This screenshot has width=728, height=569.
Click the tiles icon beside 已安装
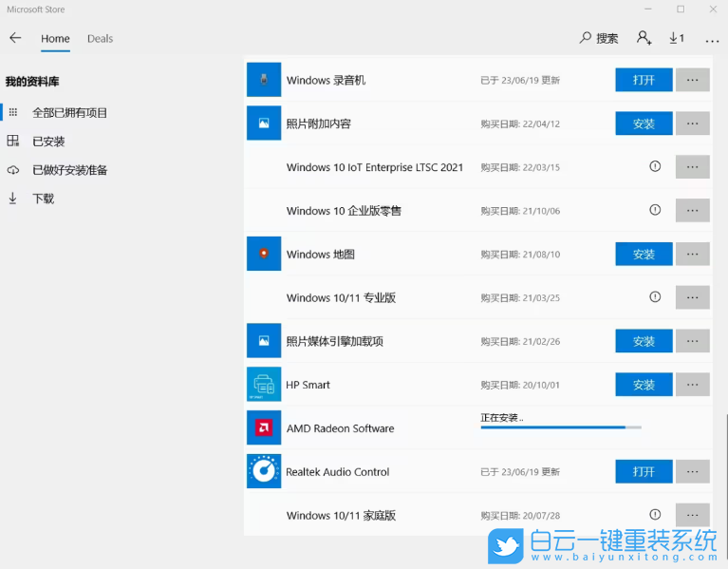point(13,141)
